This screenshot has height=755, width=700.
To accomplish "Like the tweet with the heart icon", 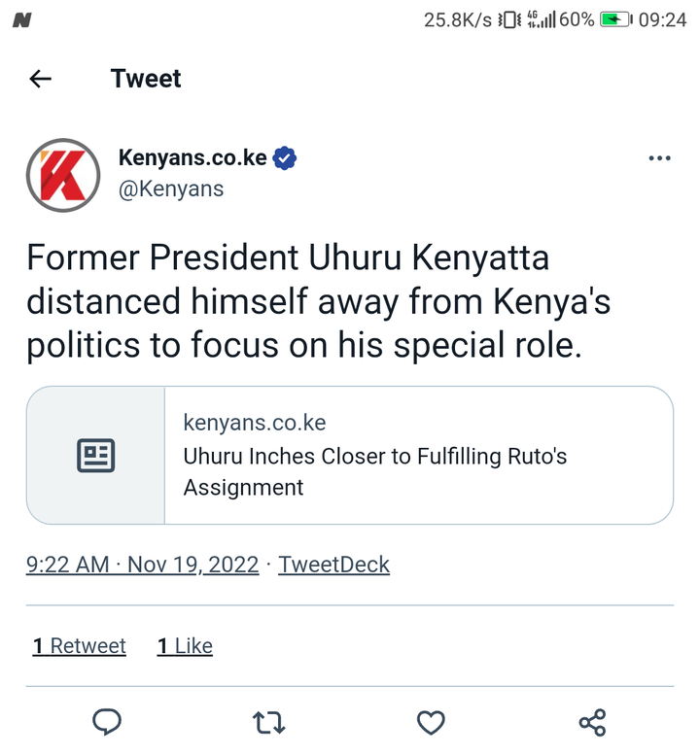I will pos(431,722).
